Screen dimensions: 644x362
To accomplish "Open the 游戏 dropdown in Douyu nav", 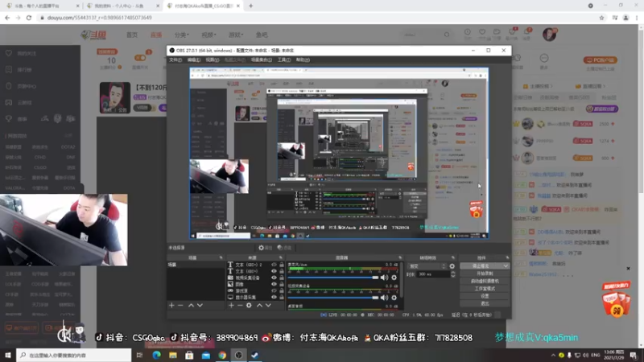I will [x=236, y=35].
